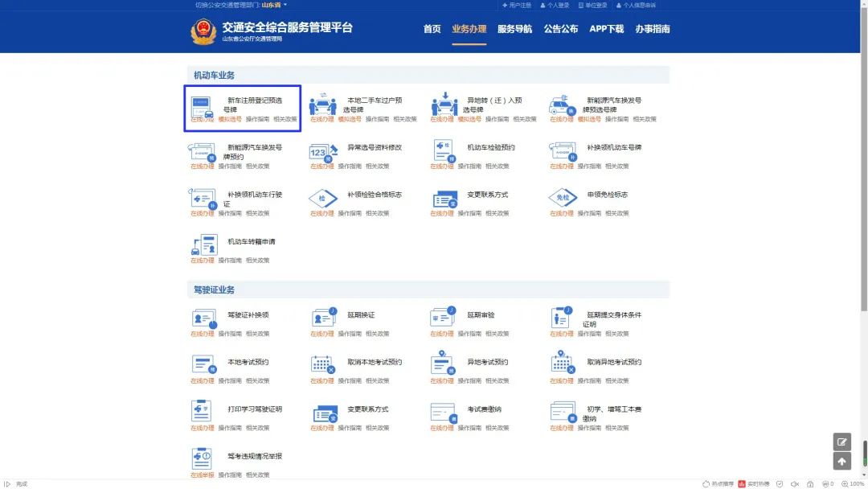Open the 延期审验 icon
This screenshot has width=868, height=489.
point(443,317)
